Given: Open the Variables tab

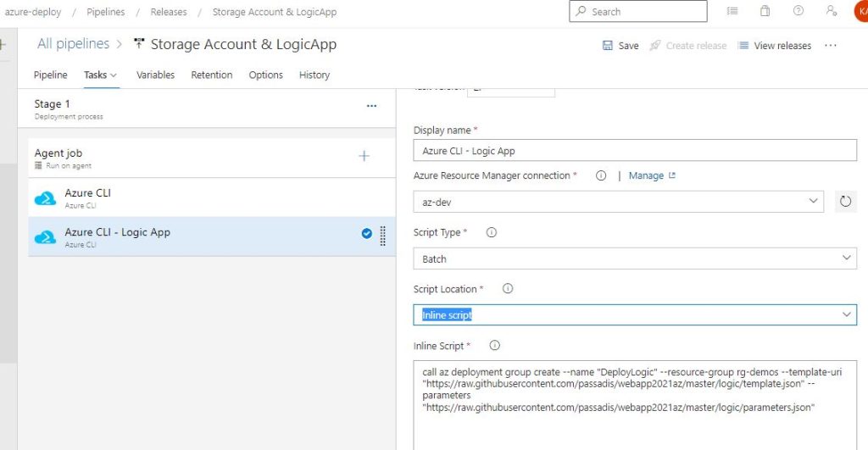Looking at the screenshot, I should click(x=156, y=75).
